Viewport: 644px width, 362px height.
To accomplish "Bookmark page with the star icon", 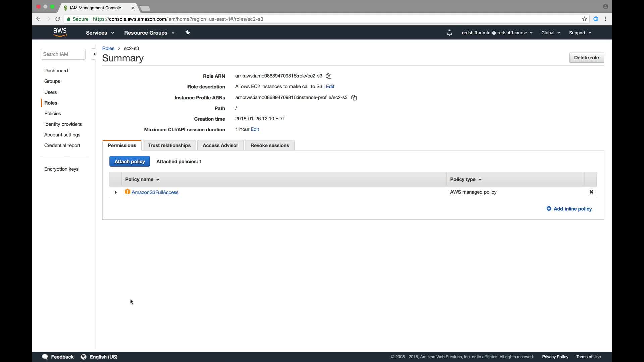I will [x=584, y=19].
